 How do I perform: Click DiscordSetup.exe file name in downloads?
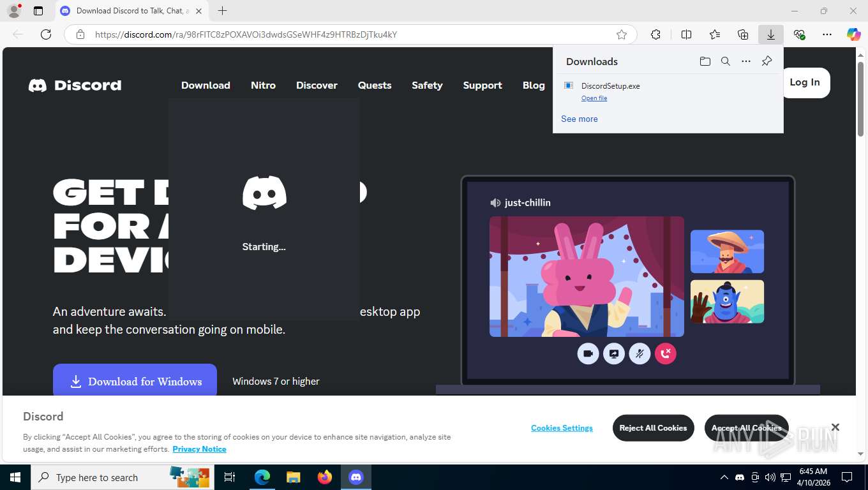(610, 85)
